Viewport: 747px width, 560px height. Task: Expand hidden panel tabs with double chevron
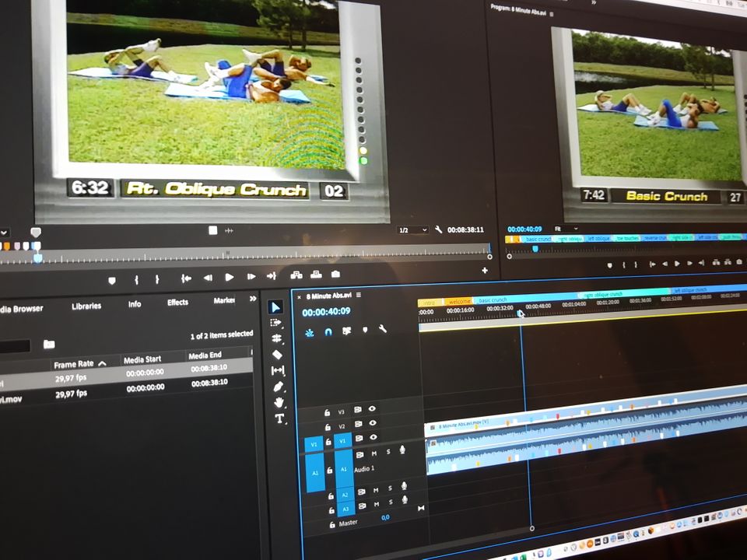(253, 299)
